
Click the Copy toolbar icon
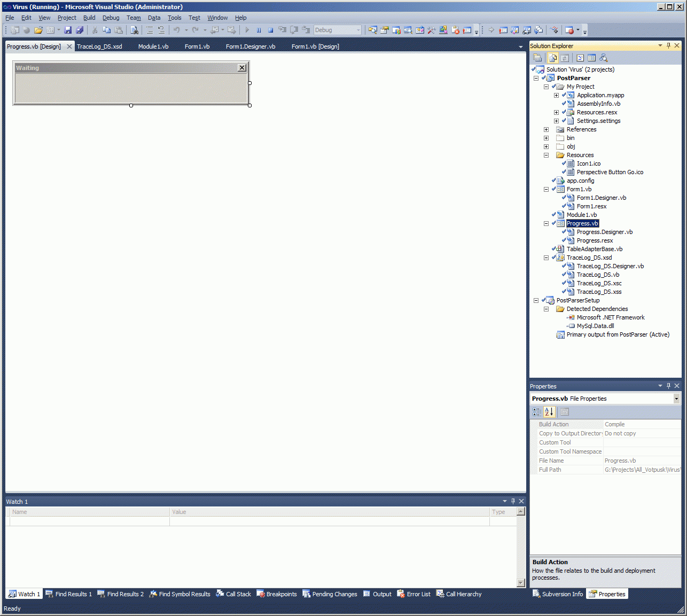107,30
